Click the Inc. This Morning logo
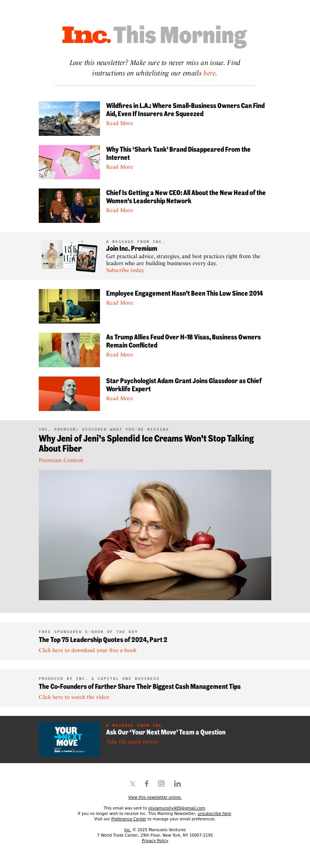This screenshot has width=310, height=868. (x=155, y=36)
